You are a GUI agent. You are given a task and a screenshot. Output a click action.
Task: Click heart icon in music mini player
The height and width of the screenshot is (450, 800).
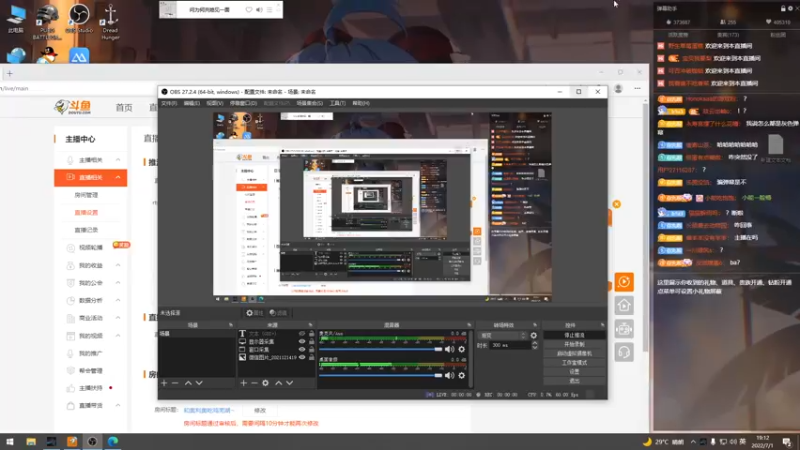[248, 10]
